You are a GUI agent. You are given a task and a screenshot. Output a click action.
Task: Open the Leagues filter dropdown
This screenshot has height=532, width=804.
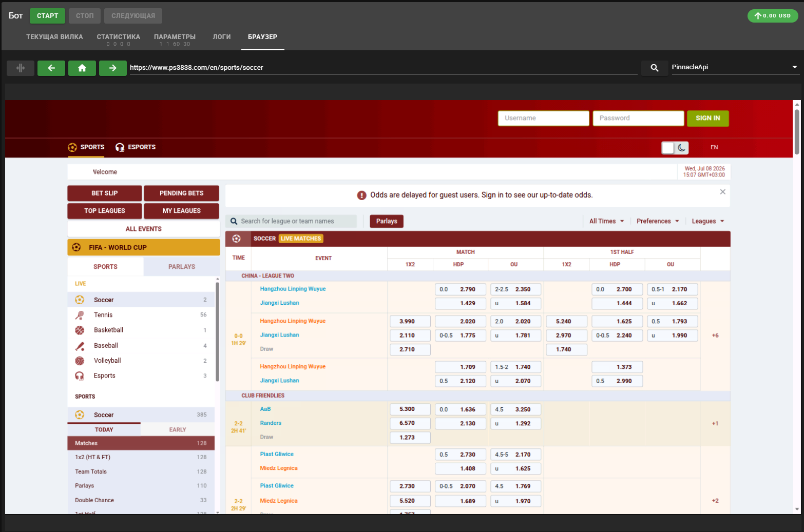708,221
